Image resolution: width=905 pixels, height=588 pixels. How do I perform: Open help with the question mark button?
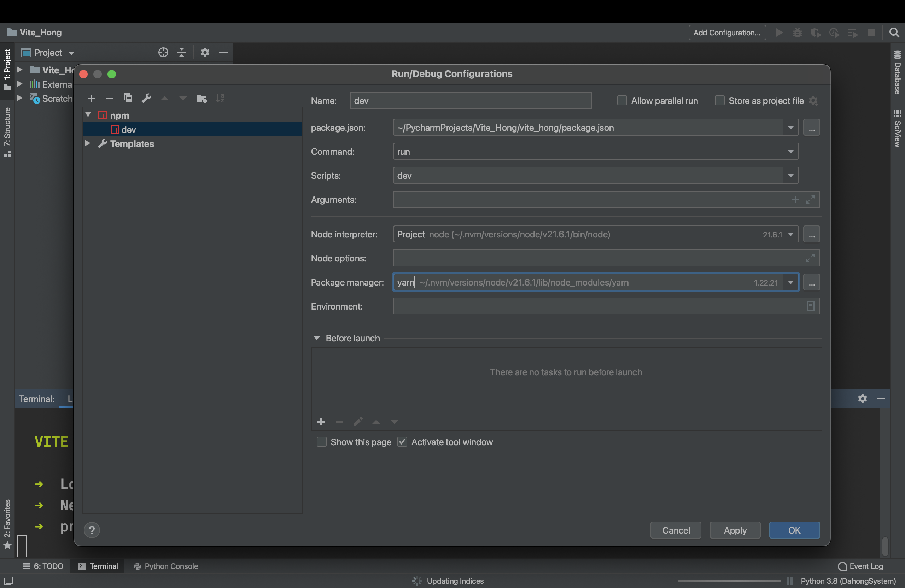[92, 530]
